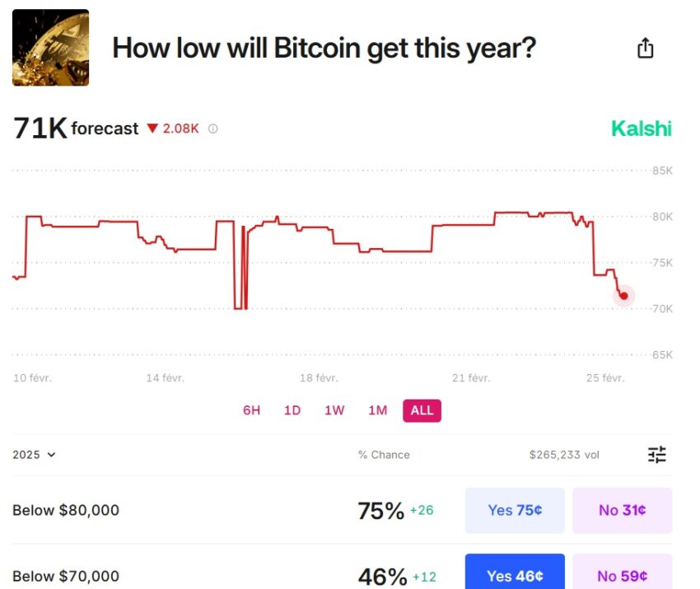Image resolution: width=700 pixels, height=589 pixels.
Task: Open the filter settings sliders icon
Action: click(x=656, y=455)
